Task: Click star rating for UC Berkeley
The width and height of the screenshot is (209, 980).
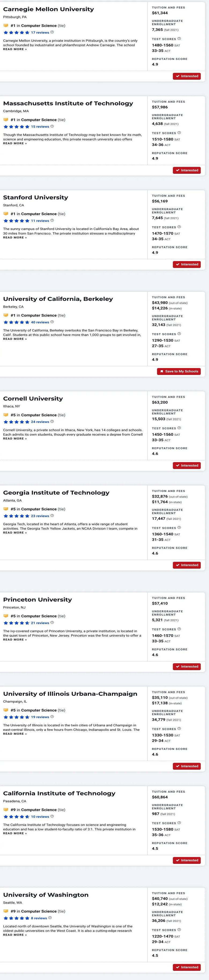Action: (16, 322)
